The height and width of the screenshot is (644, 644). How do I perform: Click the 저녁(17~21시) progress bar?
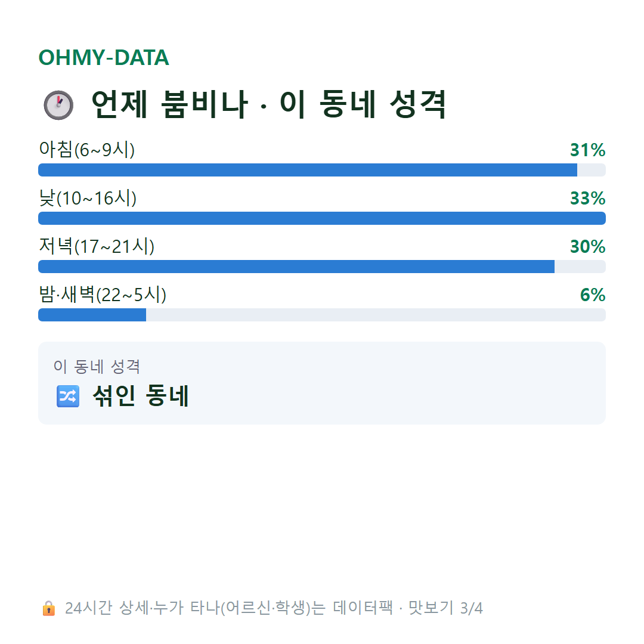click(x=322, y=267)
